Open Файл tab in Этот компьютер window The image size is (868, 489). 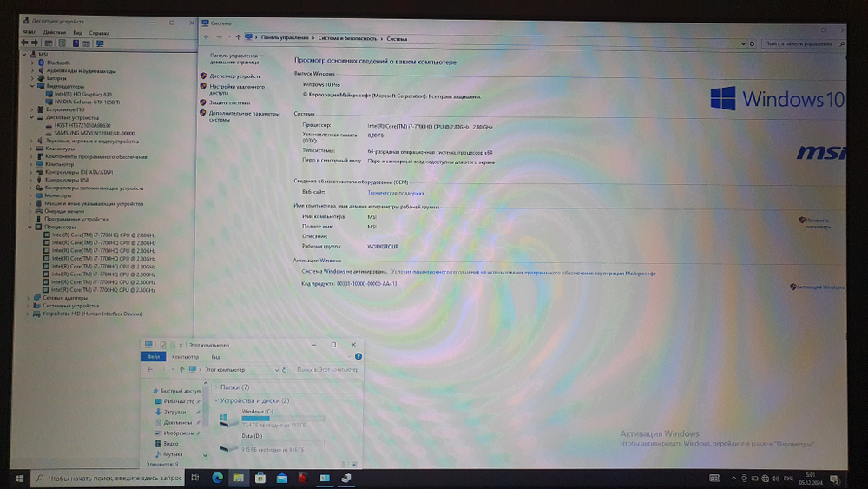coord(154,357)
